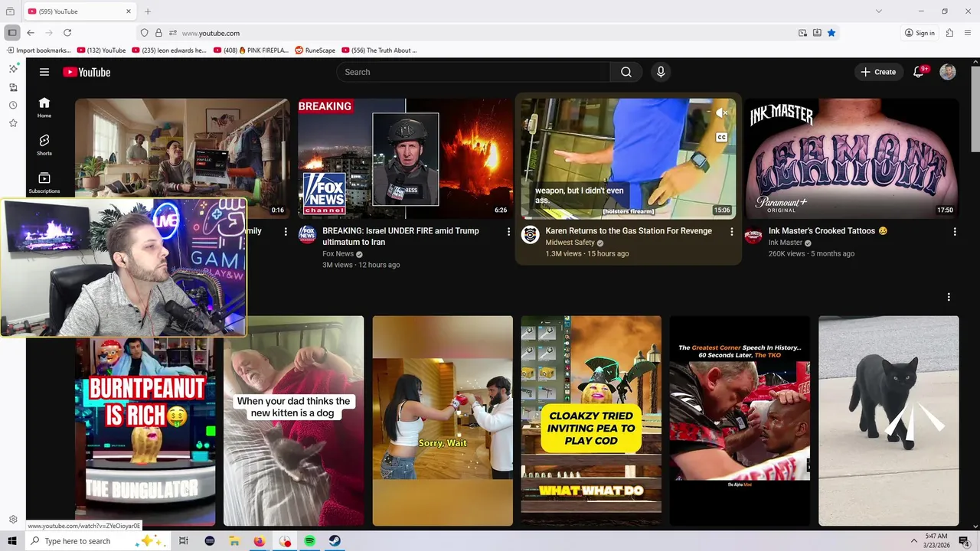Viewport: 980px width, 551px height.
Task: Open Firefox sidebar settings gear
Action: (13, 520)
